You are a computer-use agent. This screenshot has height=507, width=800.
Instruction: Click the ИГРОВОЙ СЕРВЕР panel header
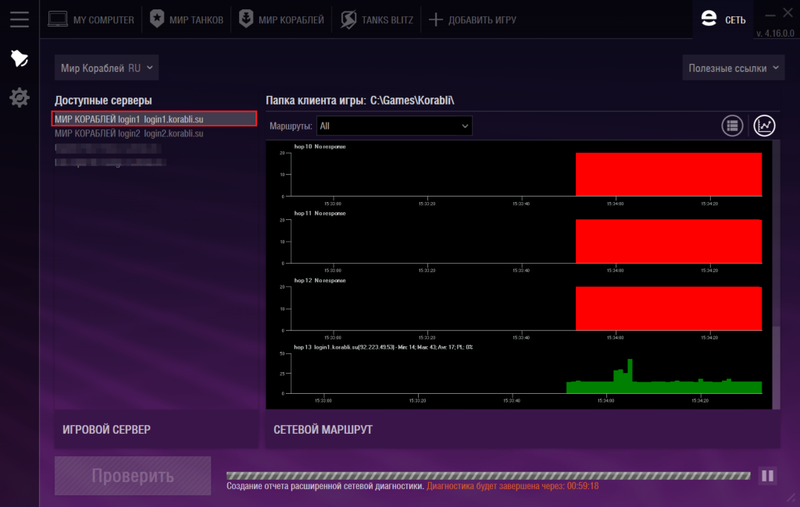[157, 429]
